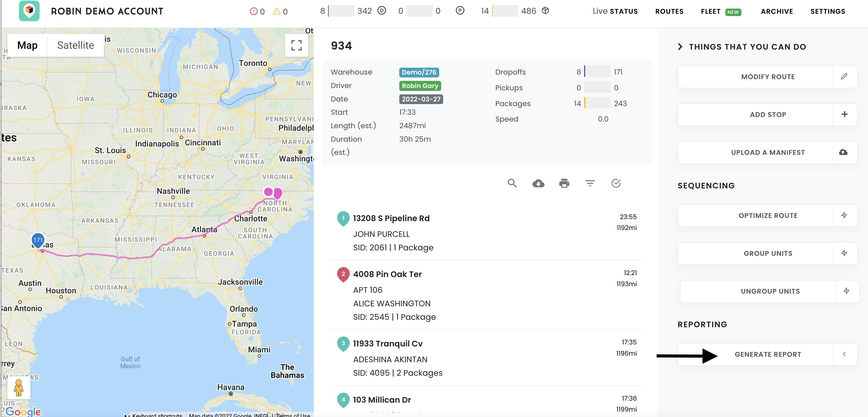The height and width of the screenshot is (417, 868).
Task: Expand Generate Report chevron arrow
Action: coord(844,354)
